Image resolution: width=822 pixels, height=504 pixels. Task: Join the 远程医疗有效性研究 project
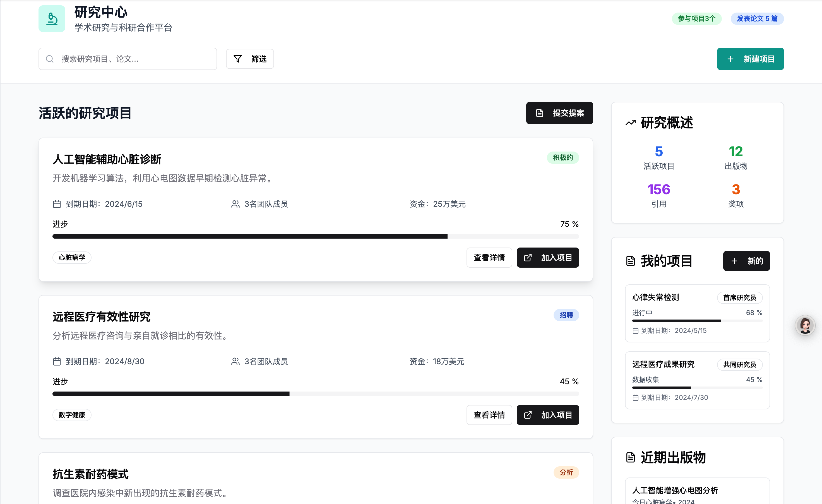pyautogui.click(x=547, y=415)
